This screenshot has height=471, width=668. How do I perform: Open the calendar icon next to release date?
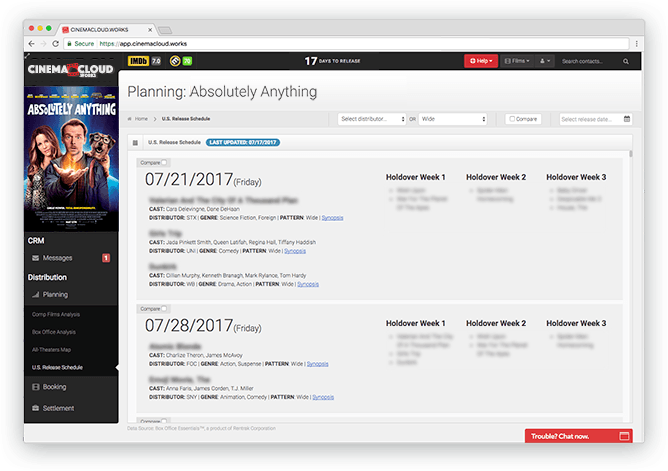click(627, 119)
